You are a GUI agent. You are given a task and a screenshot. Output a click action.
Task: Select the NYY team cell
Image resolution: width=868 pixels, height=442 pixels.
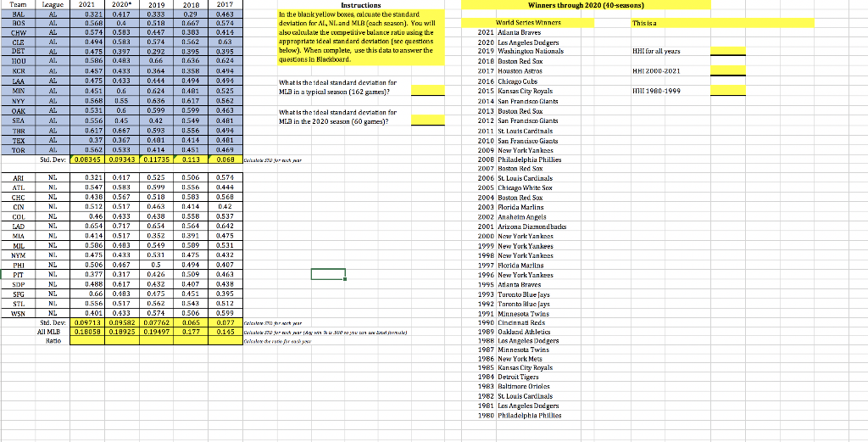coord(18,101)
